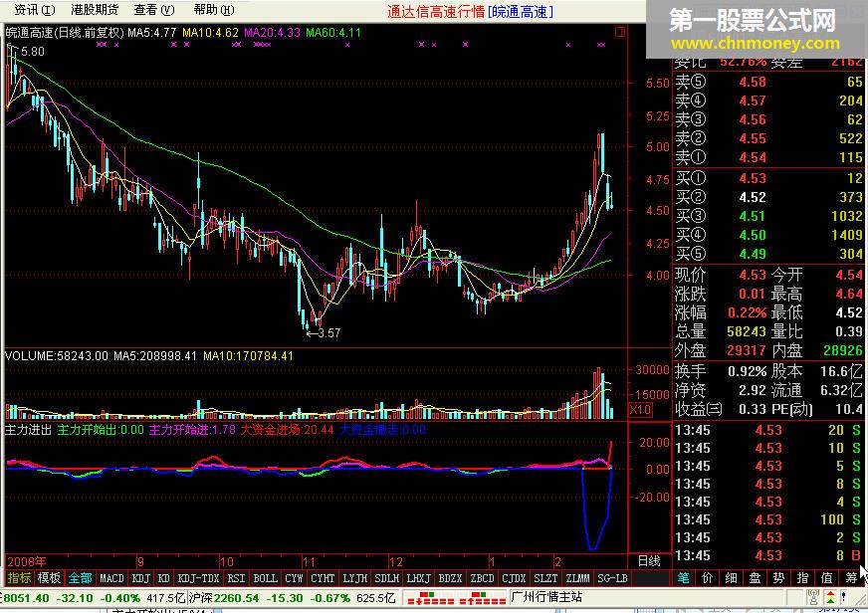
Task: Click the VOLUME:58243.00 label
Action: point(57,355)
